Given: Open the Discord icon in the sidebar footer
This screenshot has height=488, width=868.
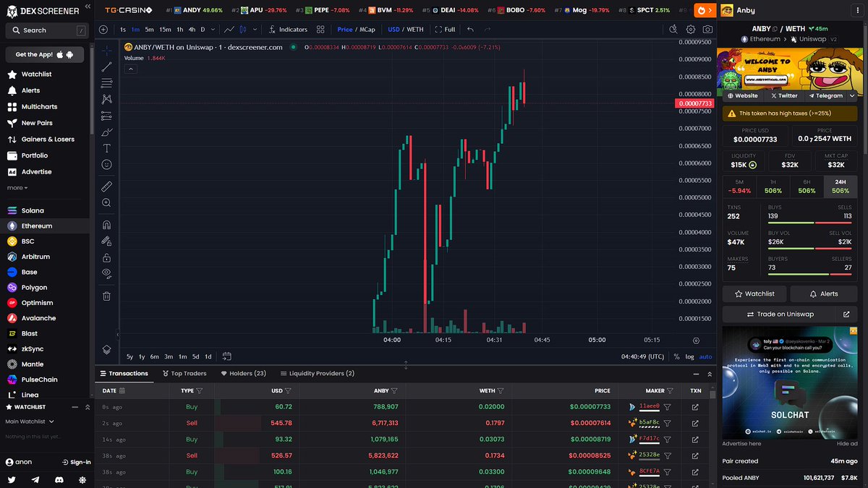Looking at the screenshot, I should 59,479.
